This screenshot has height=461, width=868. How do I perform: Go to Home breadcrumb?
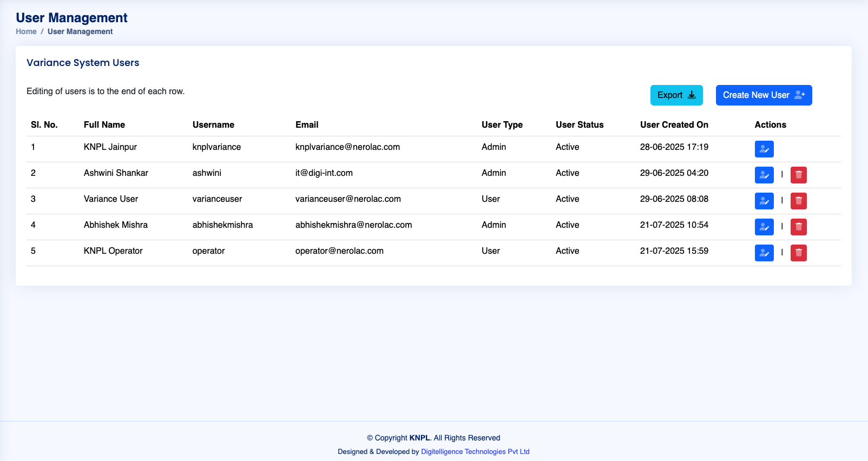point(26,31)
